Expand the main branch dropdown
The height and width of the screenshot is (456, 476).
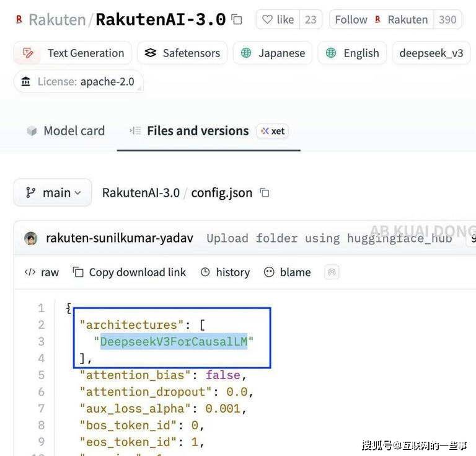click(53, 193)
